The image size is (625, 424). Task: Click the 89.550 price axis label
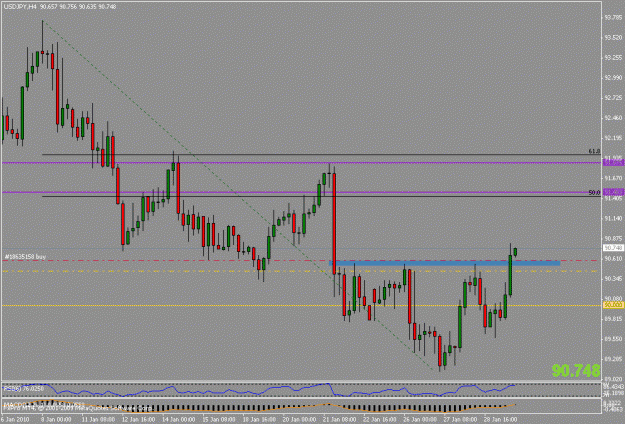pyautogui.click(x=613, y=339)
